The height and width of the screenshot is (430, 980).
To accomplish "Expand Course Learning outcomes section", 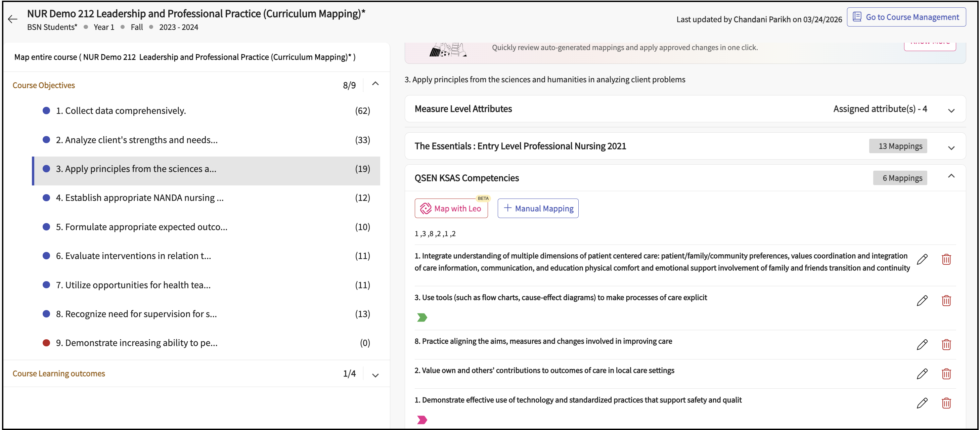I will coord(375,375).
